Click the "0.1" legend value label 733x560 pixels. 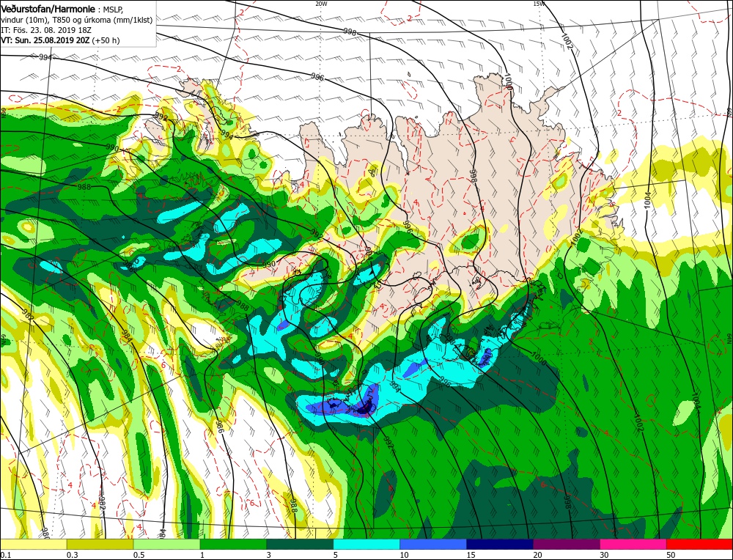4,555
